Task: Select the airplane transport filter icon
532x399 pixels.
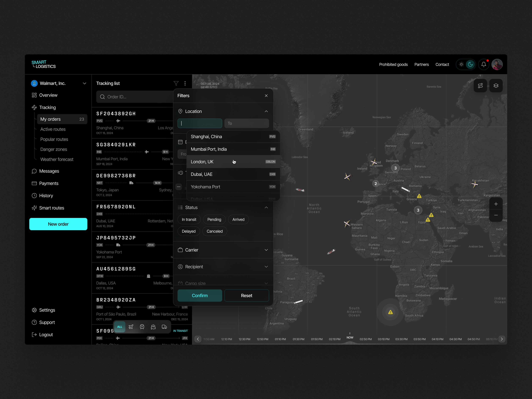Action: [131, 327]
